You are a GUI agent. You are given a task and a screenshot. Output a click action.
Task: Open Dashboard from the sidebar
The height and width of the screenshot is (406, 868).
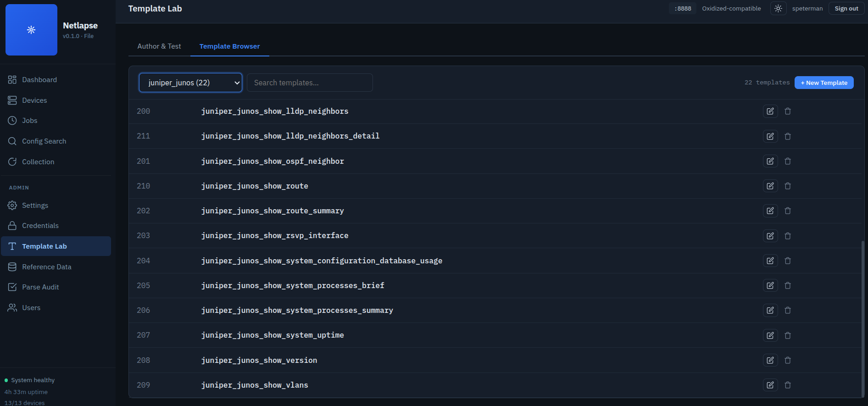coord(56,80)
